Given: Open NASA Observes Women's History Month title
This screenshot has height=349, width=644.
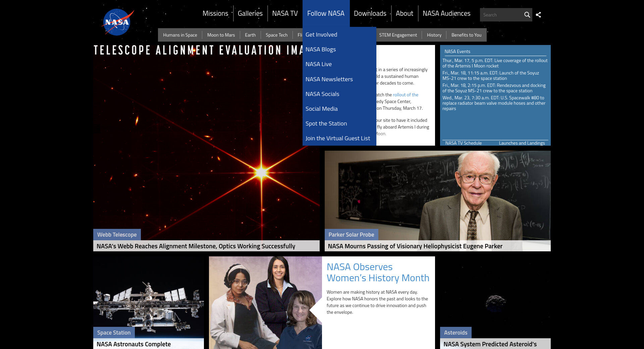Looking at the screenshot, I should tap(378, 272).
